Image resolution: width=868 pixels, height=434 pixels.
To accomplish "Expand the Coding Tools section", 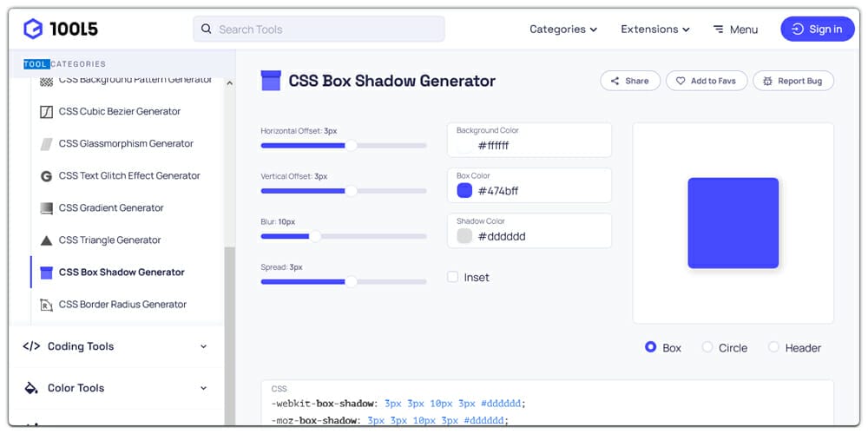I will pos(115,346).
